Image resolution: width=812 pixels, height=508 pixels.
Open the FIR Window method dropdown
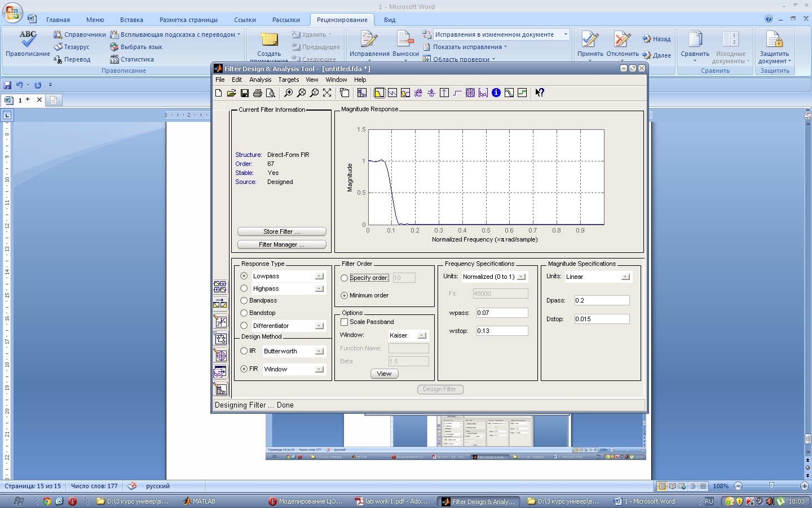[x=319, y=370]
